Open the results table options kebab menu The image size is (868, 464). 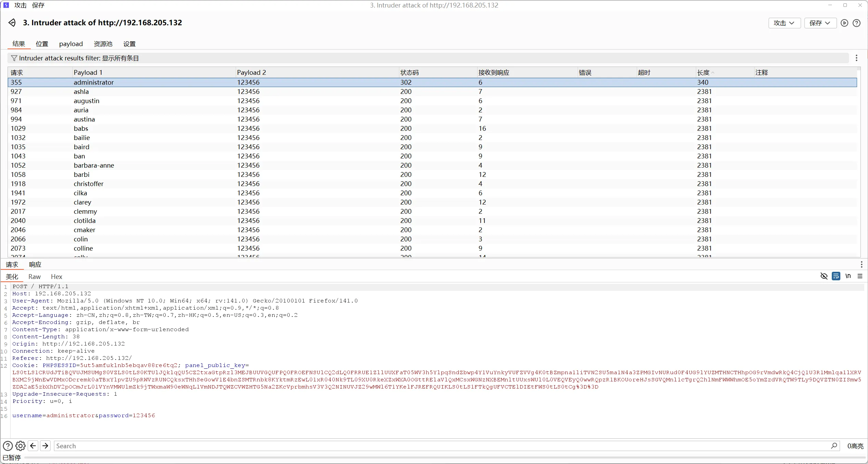[856, 58]
